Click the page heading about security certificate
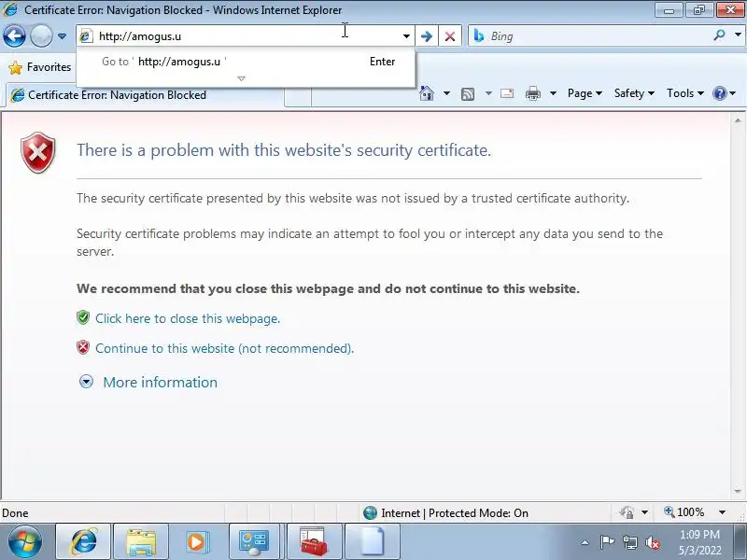 (x=284, y=150)
